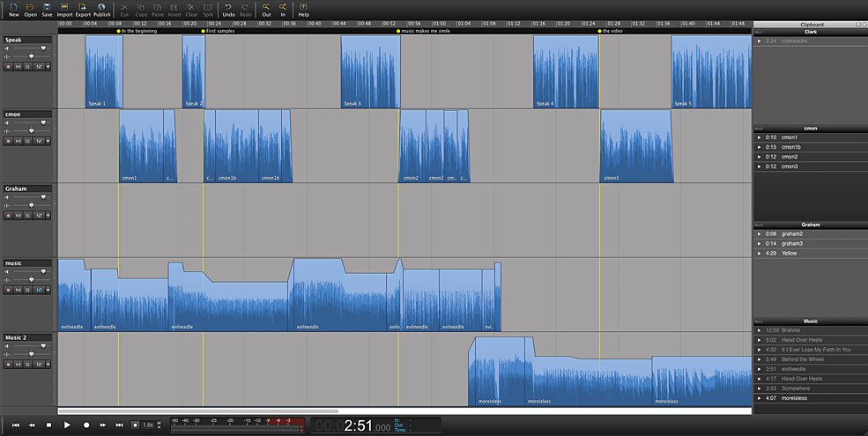Start playback with the play button
Viewport: 868px width, 436px height.
(67, 425)
